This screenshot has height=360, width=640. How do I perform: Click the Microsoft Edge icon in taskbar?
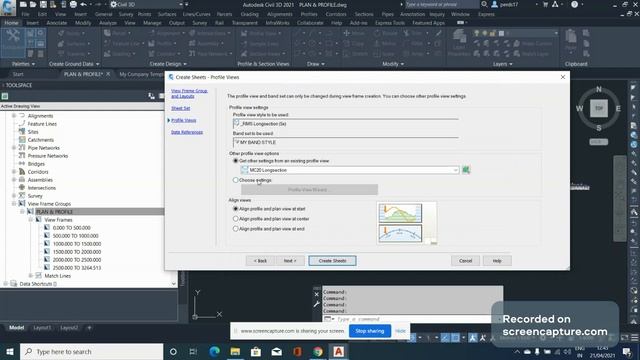[x=214, y=351]
